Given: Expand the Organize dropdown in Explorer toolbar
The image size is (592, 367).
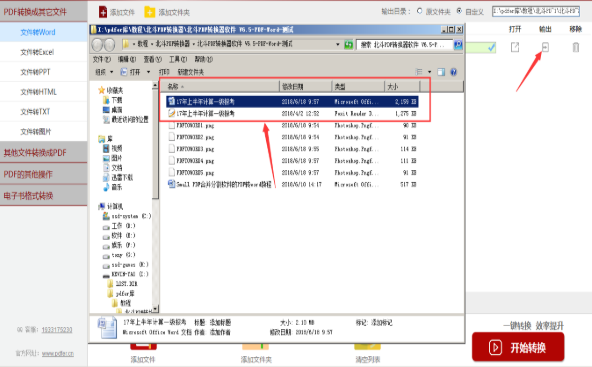Looking at the screenshot, I should click(x=105, y=72).
